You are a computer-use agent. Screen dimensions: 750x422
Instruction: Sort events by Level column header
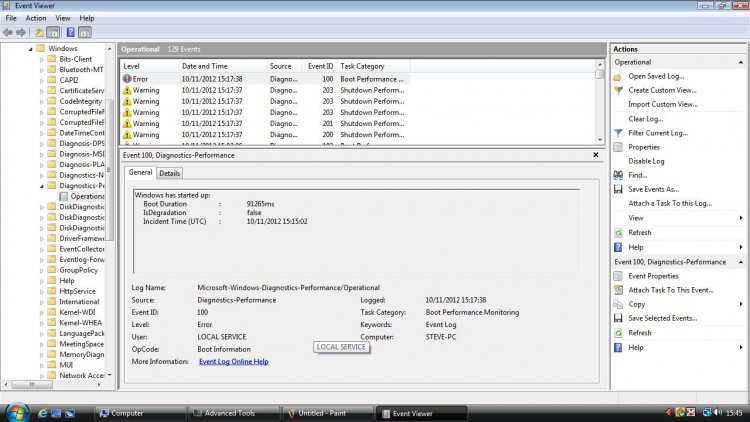coord(149,66)
